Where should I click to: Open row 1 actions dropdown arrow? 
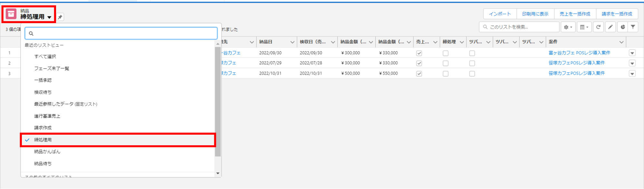coord(632,53)
